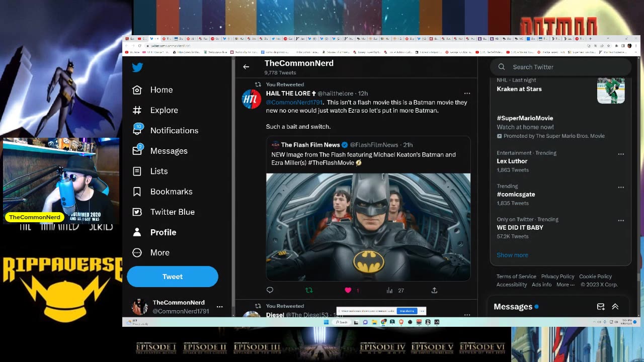The width and height of the screenshot is (644, 362).
Task: Open Windows Start menu
Action: pyautogui.click(x=326, y=322)
